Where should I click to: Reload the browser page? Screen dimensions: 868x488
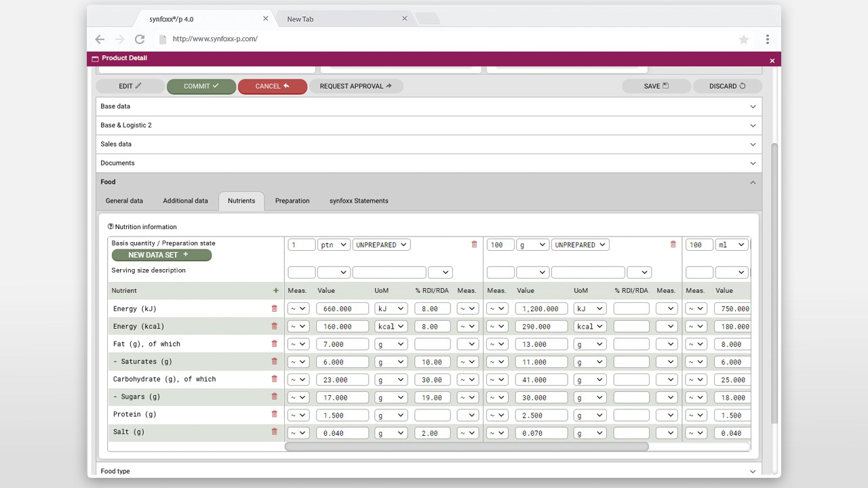pyautogui.click(x=140, y=39)
